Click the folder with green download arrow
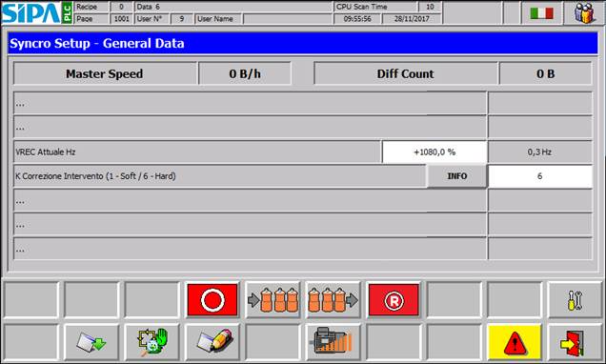The image size is (606, 364). click(91, 342)
